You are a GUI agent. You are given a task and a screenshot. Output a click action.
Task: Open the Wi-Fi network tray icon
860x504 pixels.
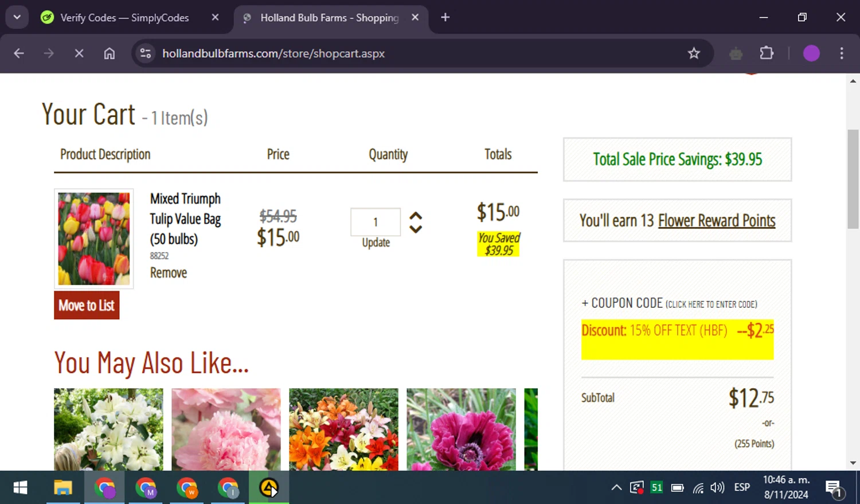click(x=698, y=488)
